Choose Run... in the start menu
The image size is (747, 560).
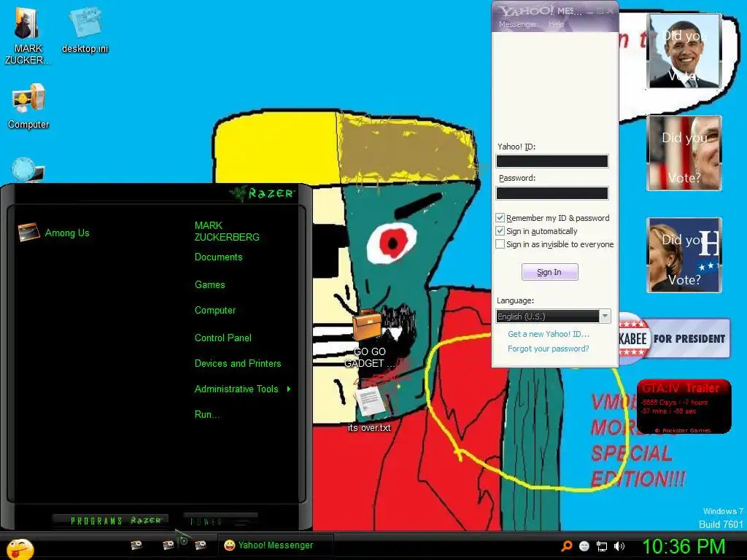coord(207,415)
